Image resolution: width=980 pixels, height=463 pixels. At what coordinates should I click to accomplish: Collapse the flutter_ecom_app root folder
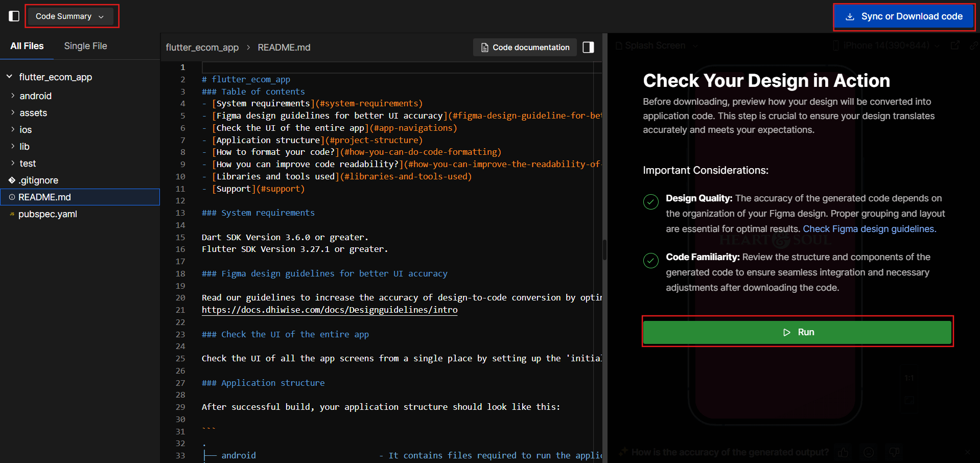tap(9, 77)
